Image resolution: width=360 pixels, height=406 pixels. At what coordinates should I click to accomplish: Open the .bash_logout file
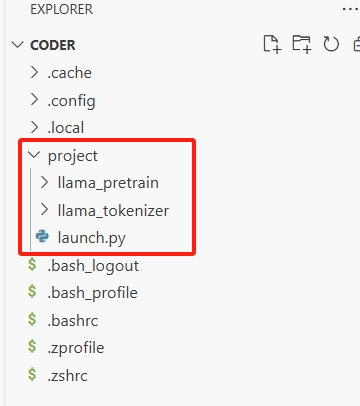pos(93,266)
